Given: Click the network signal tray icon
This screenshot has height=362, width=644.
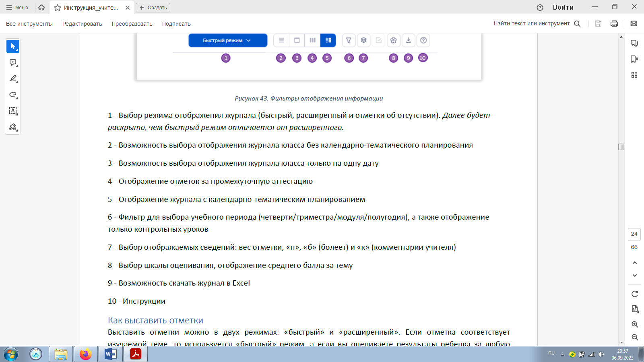Looking at the screenshot, I should [x=592, y=354].
